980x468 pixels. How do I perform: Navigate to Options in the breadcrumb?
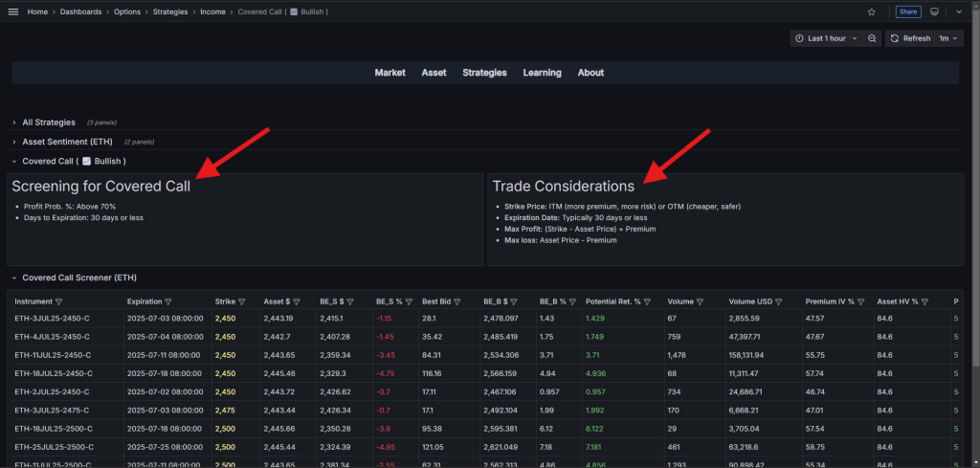click(127, 11)
